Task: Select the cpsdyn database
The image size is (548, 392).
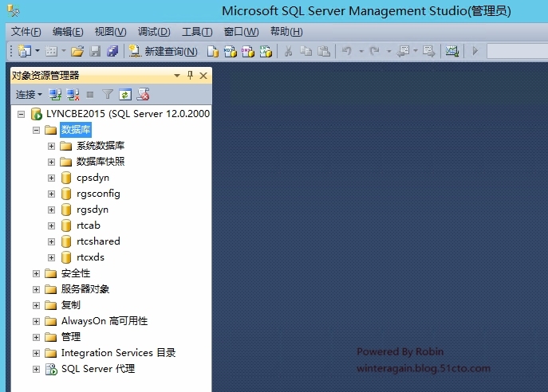Action: (x=93, y=178)
